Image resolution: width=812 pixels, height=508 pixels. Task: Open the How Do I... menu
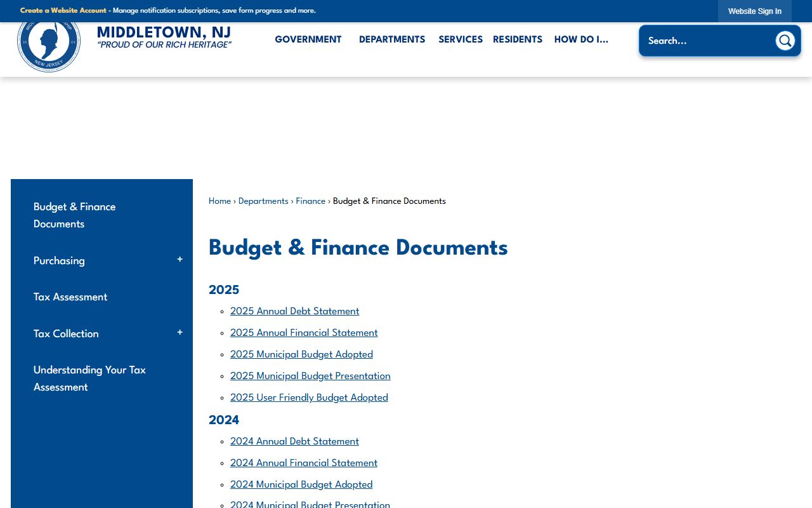(581, 39)
